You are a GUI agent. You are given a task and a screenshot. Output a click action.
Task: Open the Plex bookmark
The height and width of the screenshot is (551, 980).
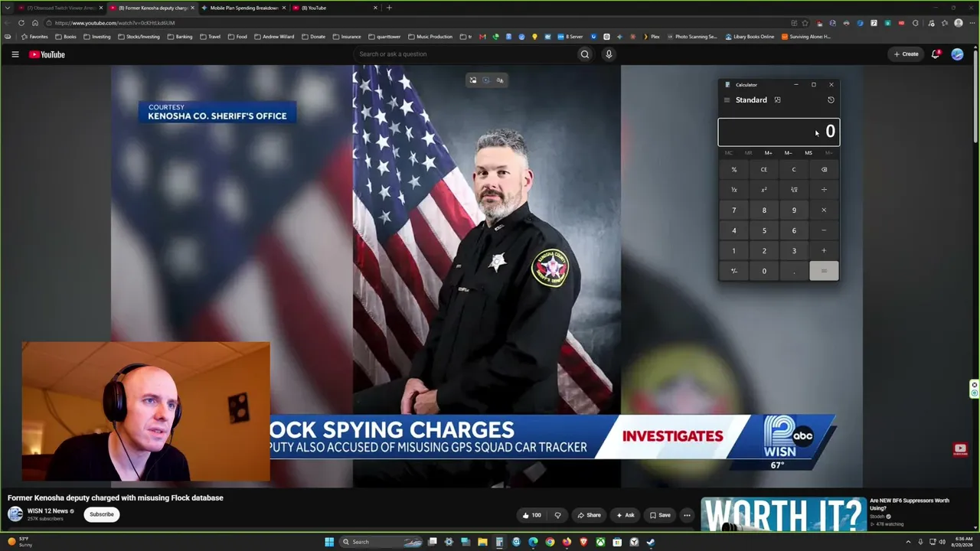click(651, 37)
